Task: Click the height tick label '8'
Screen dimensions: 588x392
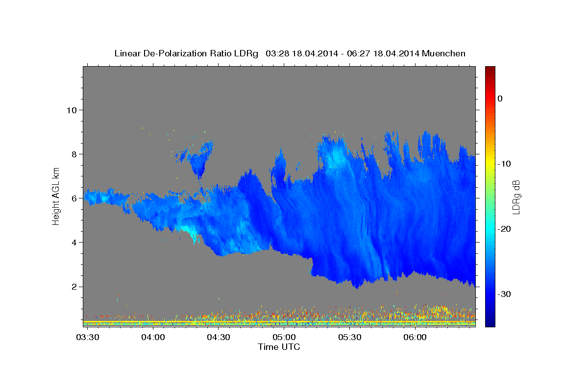Action: pos(73,154)
